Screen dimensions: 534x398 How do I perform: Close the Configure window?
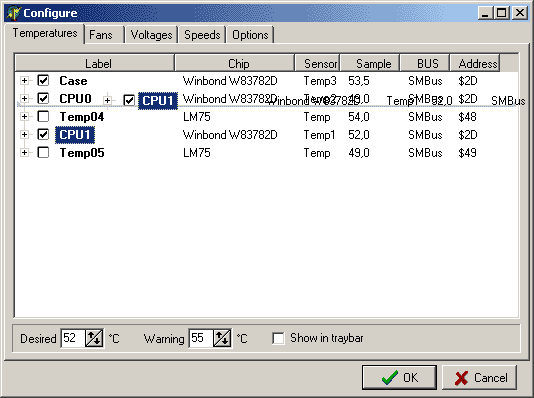520,13
